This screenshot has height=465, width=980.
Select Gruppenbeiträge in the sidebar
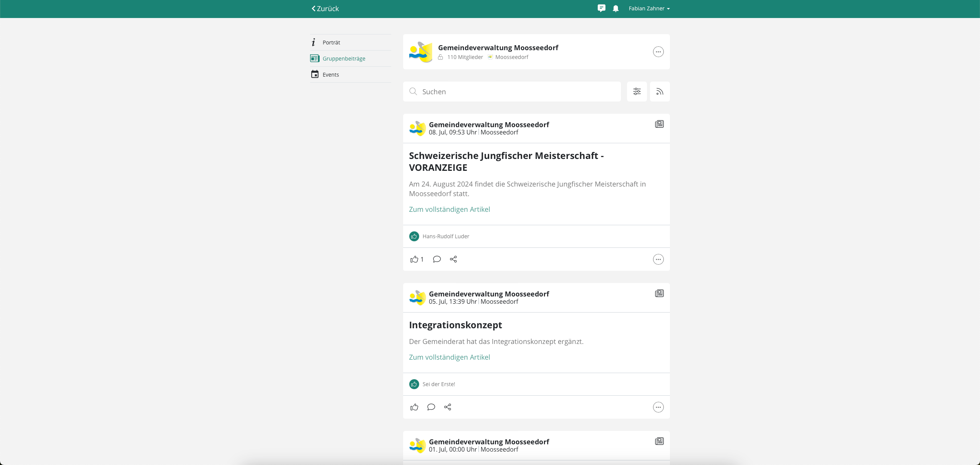(350, 59)
